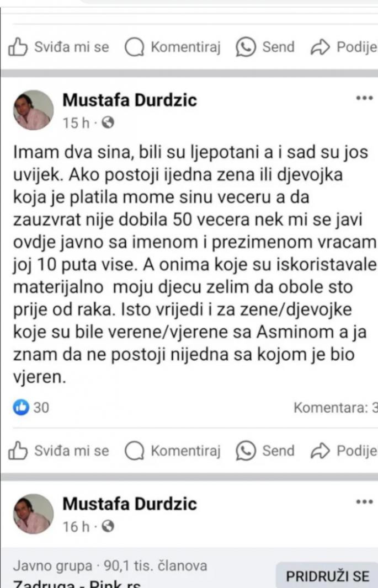Click the blue like reaction icon next to 30
The height and width of the screenshot is (588, 378).
[x=21, y=407]
